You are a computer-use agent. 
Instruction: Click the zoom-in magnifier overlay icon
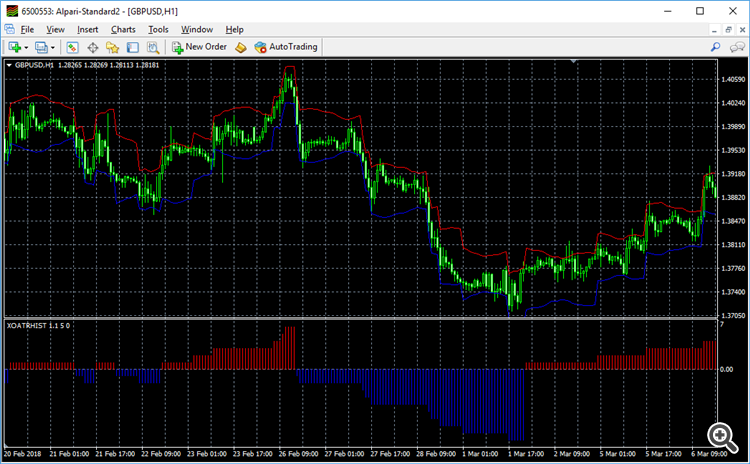(723, 437)
